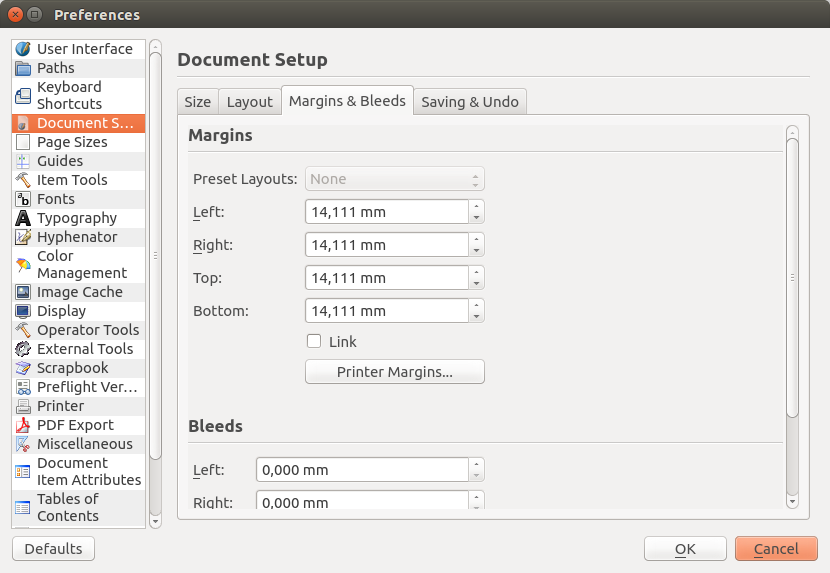Click the PDF Export icon
Screen dimensions: 830x573
[23, 425]
